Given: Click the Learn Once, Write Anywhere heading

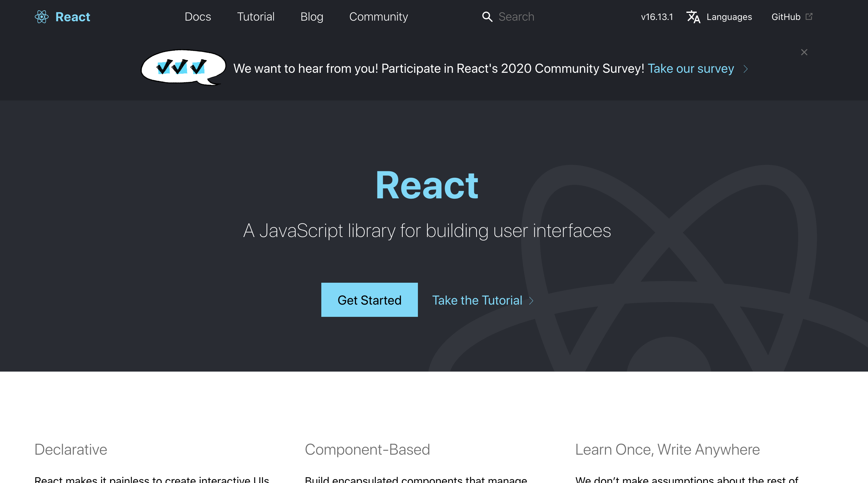Looking at the screenshot, I should point(667,449).
